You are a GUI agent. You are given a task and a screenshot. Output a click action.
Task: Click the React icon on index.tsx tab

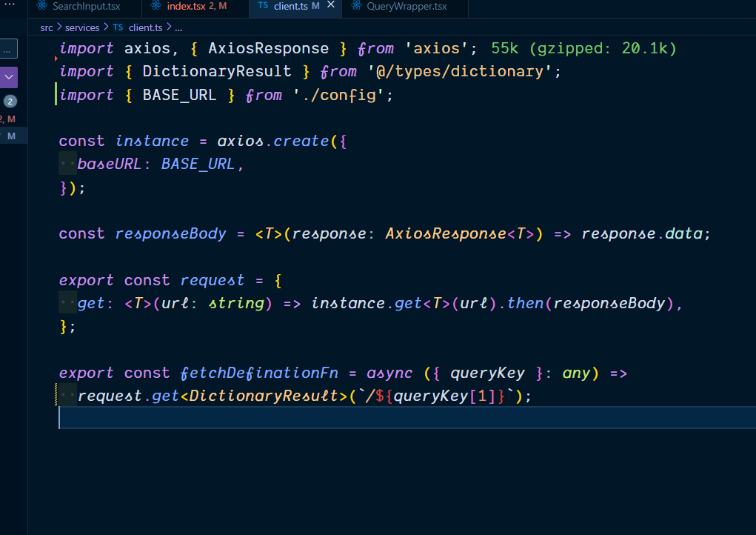coord(155,6)
